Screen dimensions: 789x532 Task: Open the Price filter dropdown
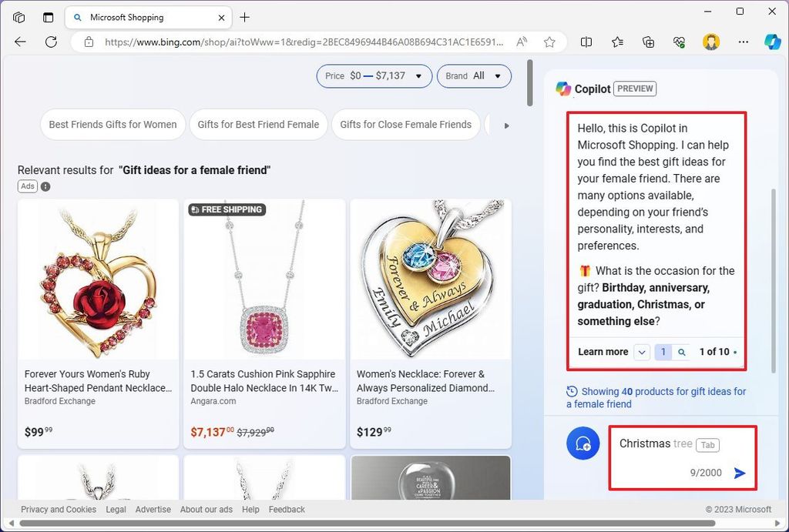(x=374, y=76)
